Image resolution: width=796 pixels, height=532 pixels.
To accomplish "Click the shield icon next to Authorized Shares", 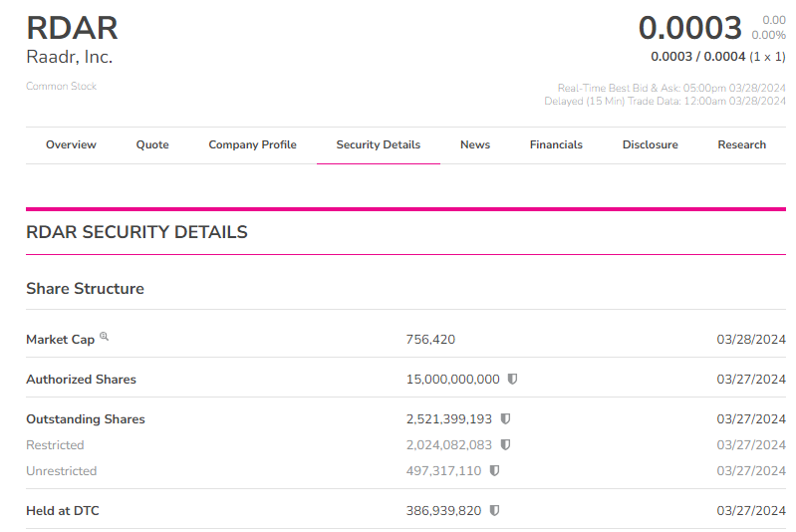I will tap(513, 379).
